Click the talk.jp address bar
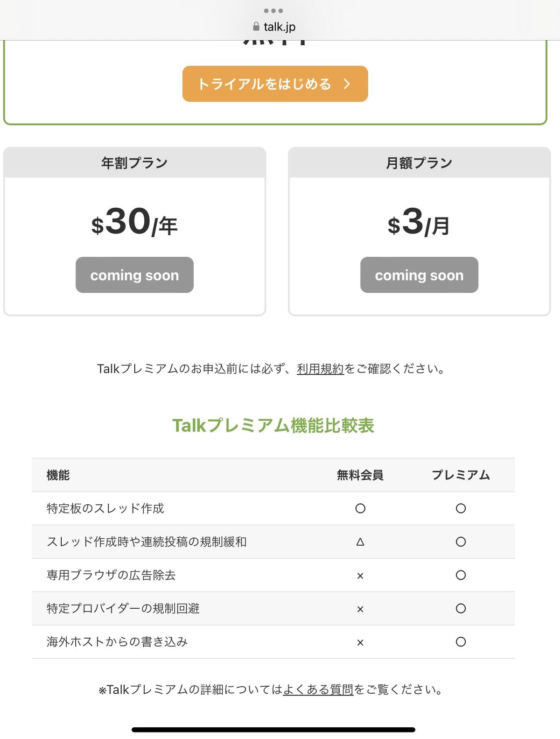Viewport: 560px width, 739px height. click(x=279, y=27)
